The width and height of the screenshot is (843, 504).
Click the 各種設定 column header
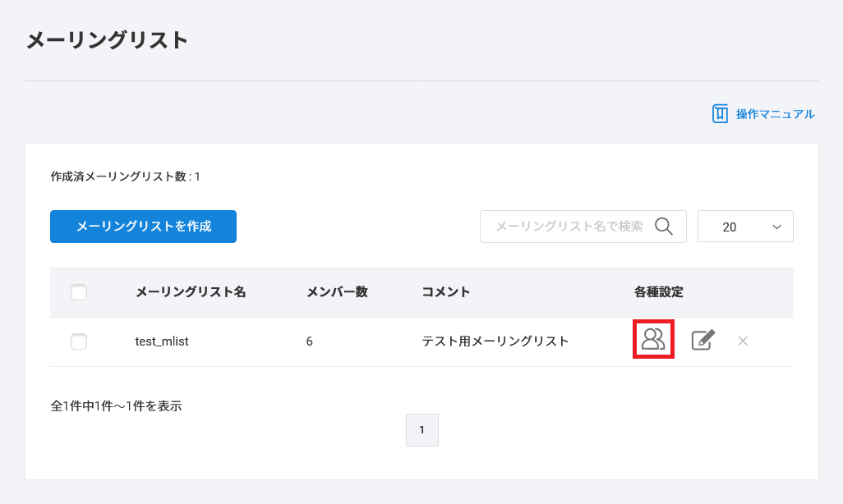click(659, 292)
